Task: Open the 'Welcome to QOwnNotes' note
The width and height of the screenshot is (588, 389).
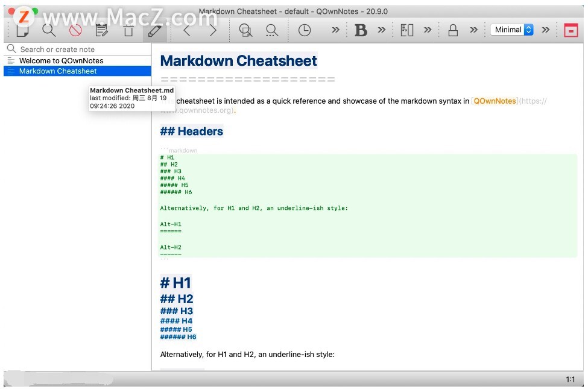Action: click(77, 60)
